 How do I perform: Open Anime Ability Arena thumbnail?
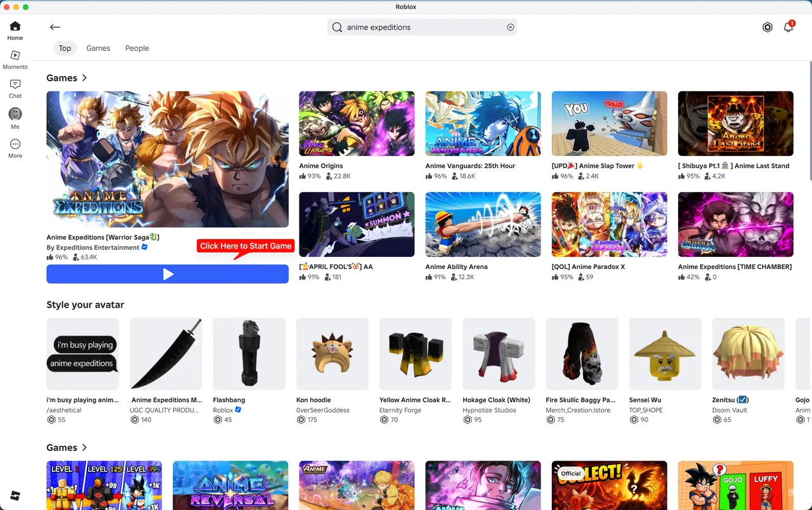click(483, 225)
